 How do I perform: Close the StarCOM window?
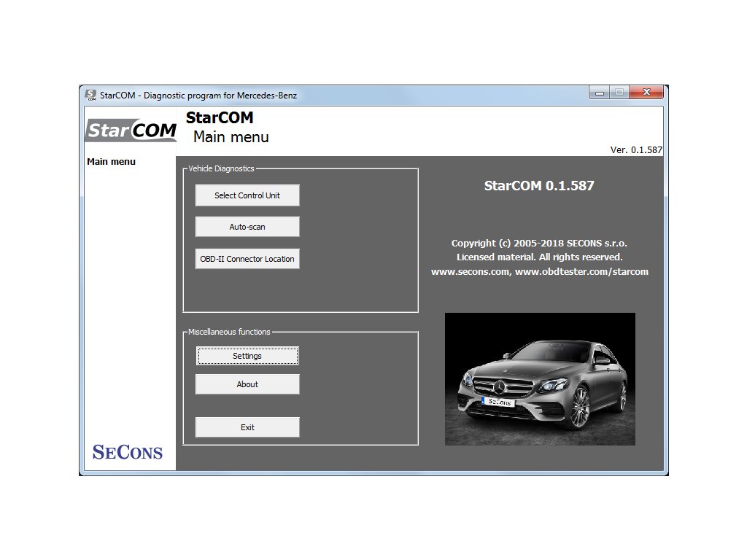pyautogui.click(x=646, y=93)
